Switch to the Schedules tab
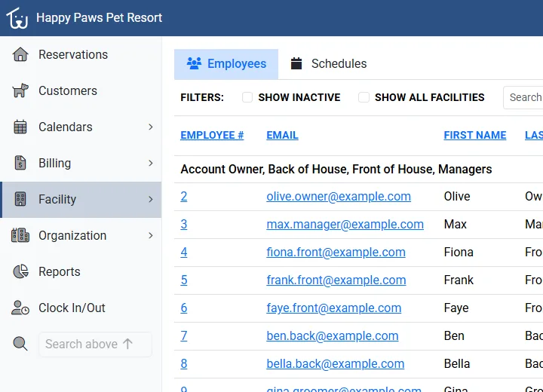The width and height of the screenshot is (543, 392). click(x=329, y=64)
